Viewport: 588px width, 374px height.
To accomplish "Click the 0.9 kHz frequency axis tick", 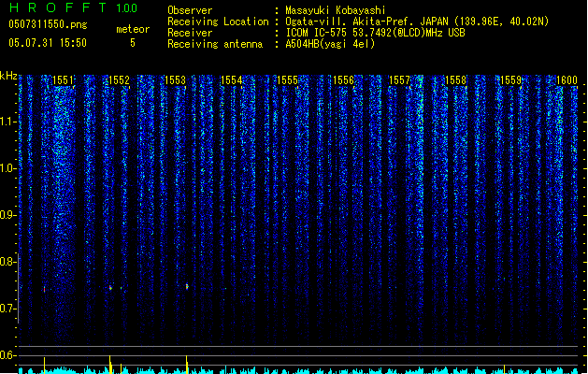I will click(x=8, y=215).
